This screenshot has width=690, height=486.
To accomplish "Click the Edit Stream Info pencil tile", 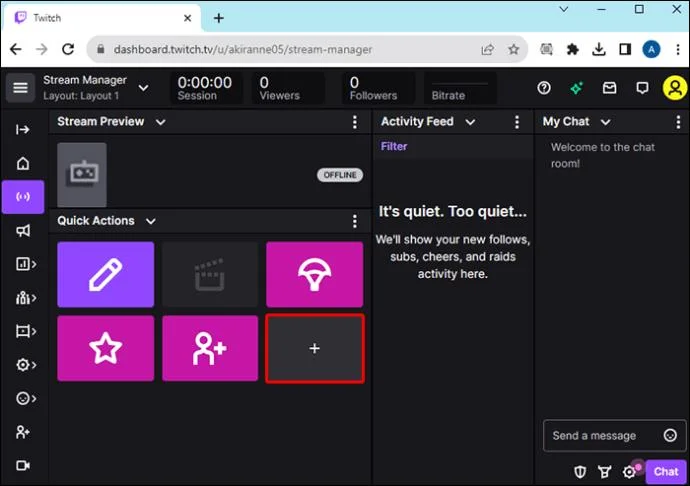I will (x=106, y=274).
